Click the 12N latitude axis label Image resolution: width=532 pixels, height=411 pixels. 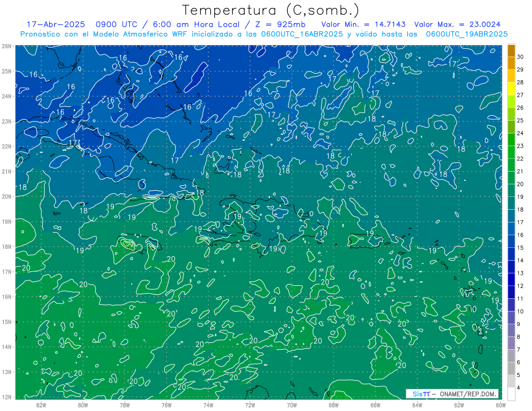pos(6,397)
